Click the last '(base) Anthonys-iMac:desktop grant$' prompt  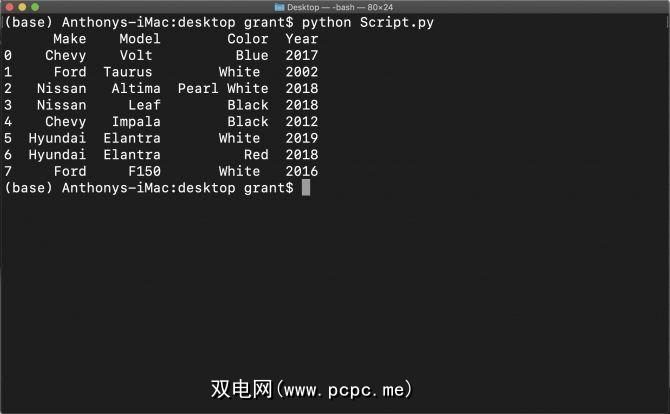click(149, 188)
